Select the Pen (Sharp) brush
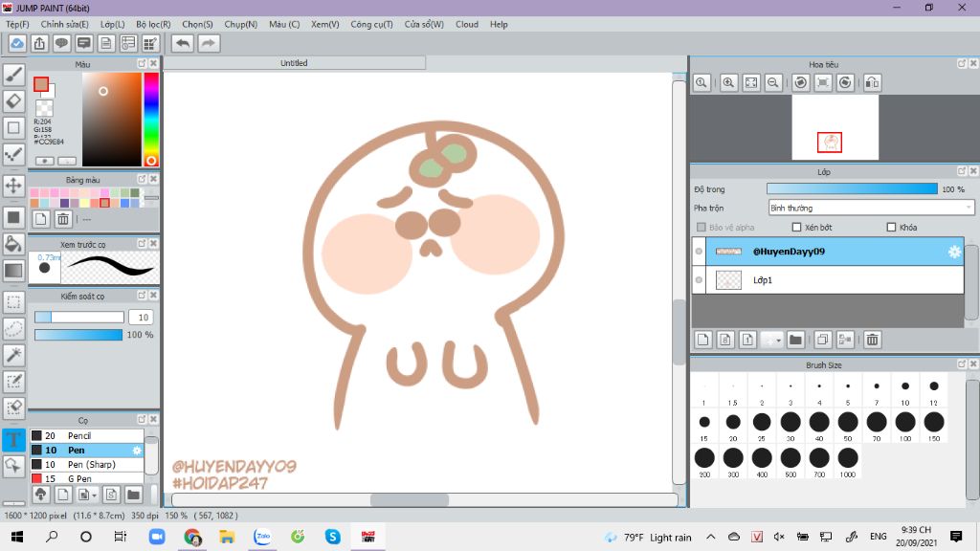Screen dimensions: 980x551 point(87,464)
